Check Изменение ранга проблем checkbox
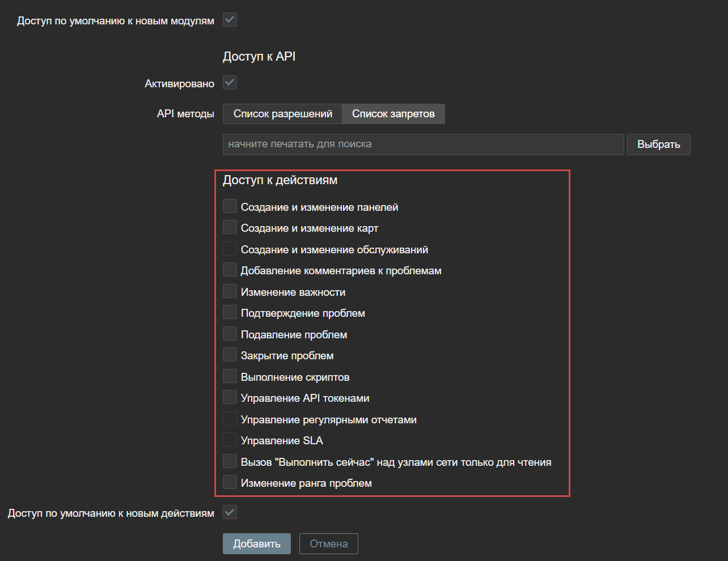Viewport: 728px width, 561px height. [230, 482]
